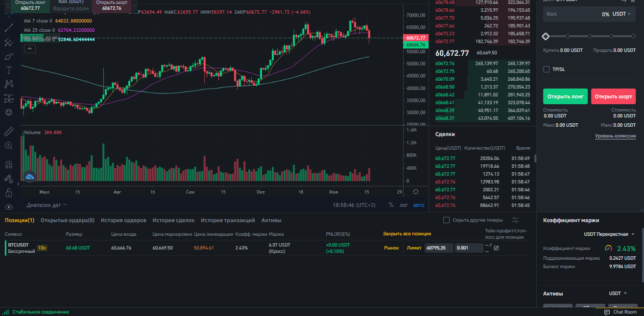Image resolution: width=644 pixels, height=316 pixels.
Task: Edit the close quantity 0.001 field
Action: coord(468,248)
